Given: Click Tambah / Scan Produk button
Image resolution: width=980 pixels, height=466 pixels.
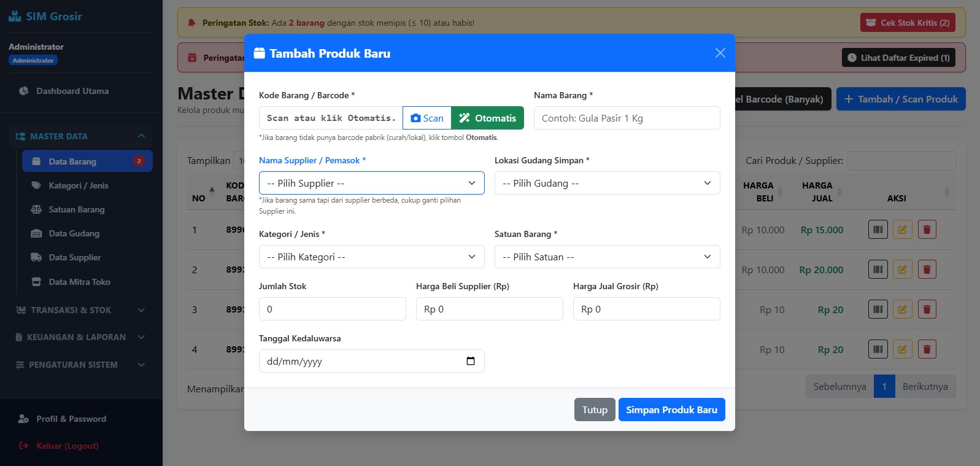Looking at the screenshot, I should [901, 99].
